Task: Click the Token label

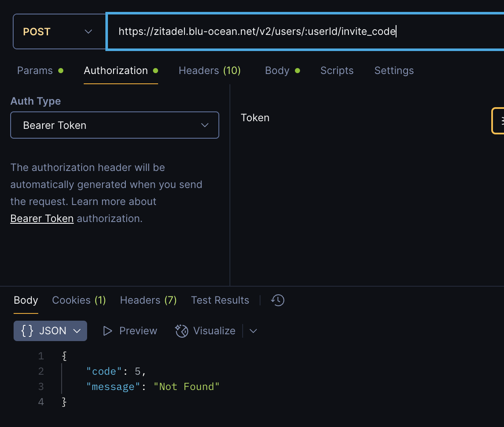Action: tap(255, 118)
